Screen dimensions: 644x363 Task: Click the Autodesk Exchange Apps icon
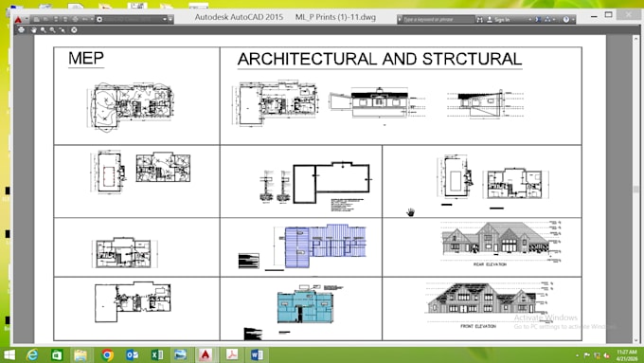click(538, 19)
